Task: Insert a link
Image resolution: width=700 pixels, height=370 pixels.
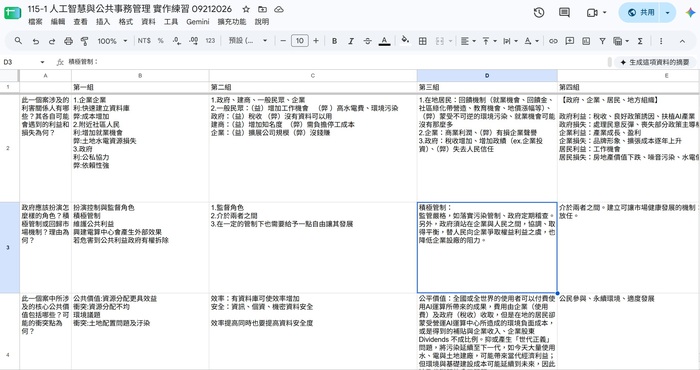Action: pos(553,41)
